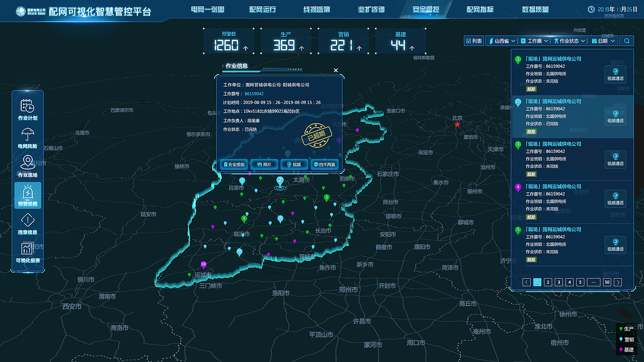Switch to 安全管控 tab
The height and width of the screenshot is (362, 644).
point(426,10)
